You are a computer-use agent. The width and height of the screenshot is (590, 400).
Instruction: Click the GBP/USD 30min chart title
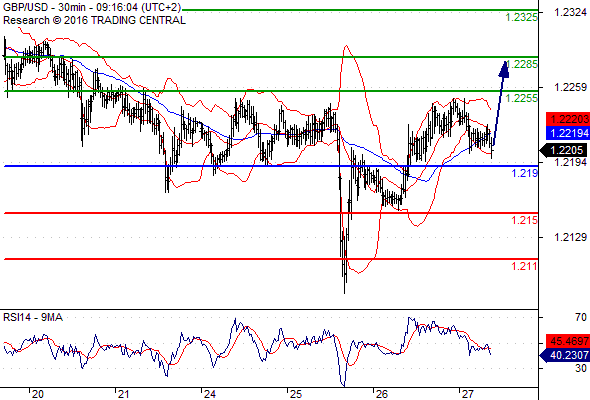point(92,8)
